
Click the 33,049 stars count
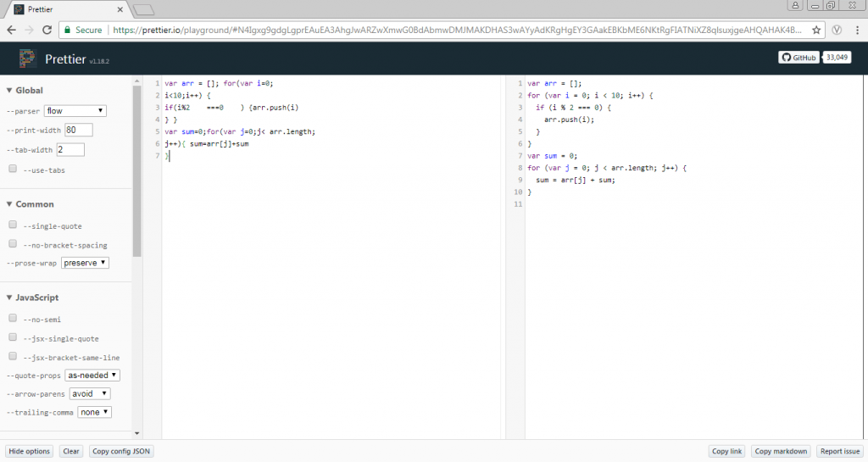[837, 58]
